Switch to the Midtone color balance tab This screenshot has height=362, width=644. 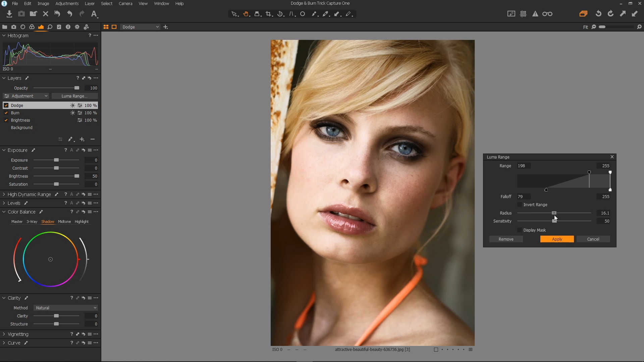tap(64, 222)
